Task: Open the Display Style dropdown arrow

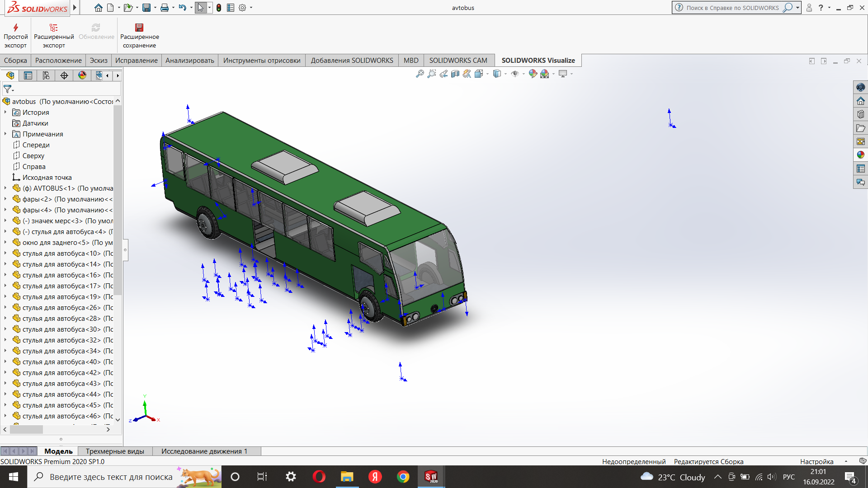Action: pos(505,74)
